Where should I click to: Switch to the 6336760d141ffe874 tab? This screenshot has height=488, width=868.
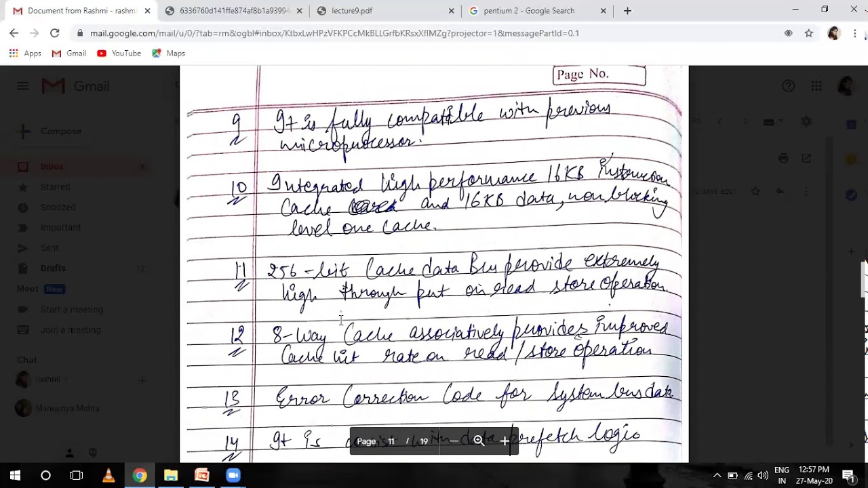click(x=233, y=11)
